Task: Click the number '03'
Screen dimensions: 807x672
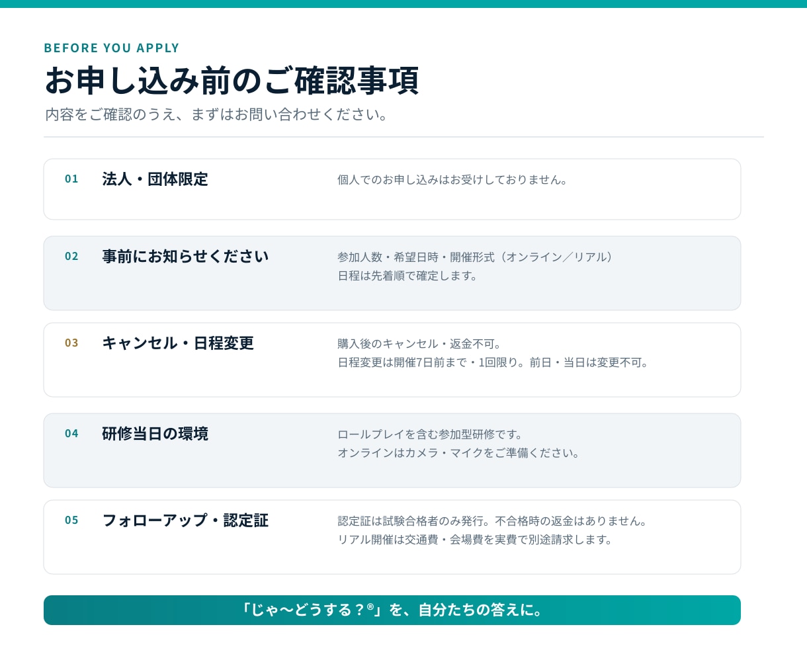Action: tap(71, 343)
